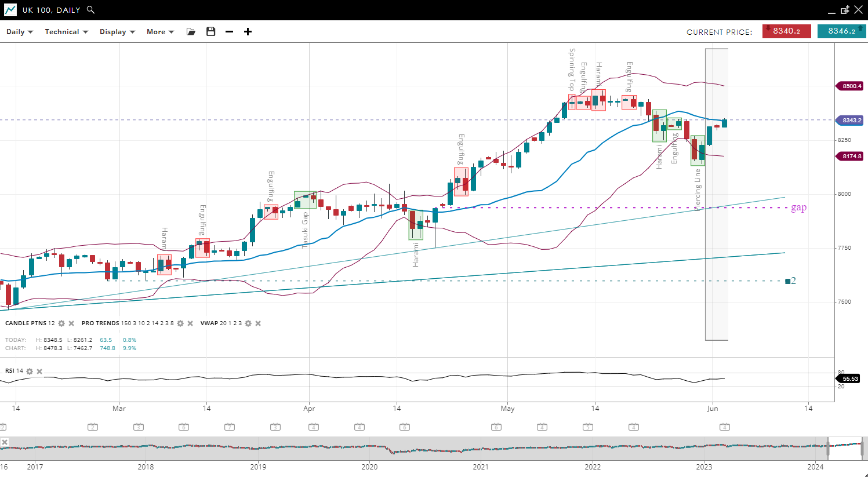Click the red sell price 8340.2 button

click(x=786, y=31)
